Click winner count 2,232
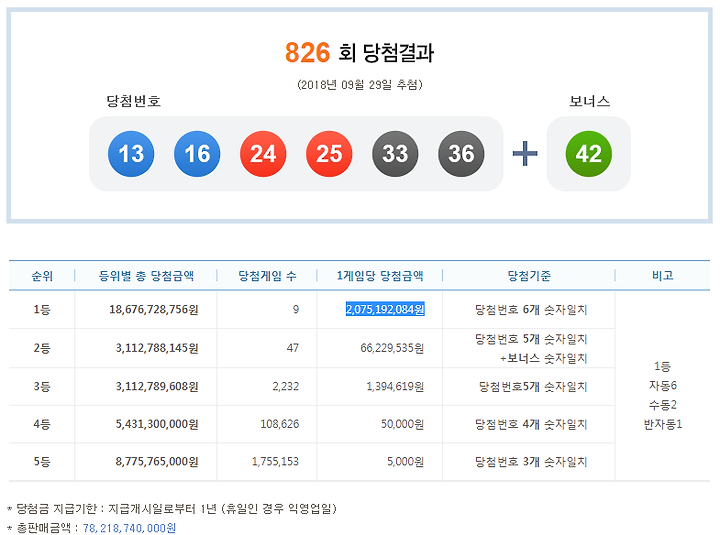This screenshot has height=535, width=720. (285, 386)
